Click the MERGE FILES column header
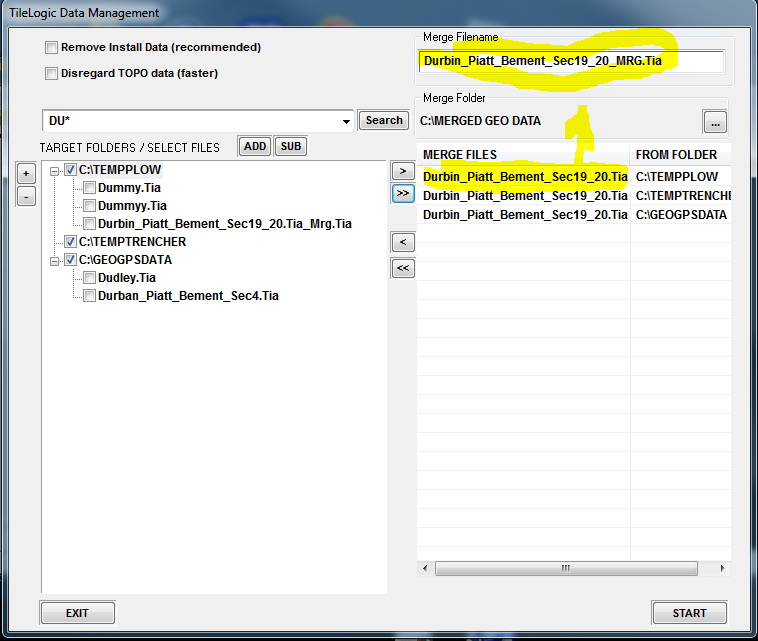The height and width of the screenshot is (641, 758). point(520,154)
